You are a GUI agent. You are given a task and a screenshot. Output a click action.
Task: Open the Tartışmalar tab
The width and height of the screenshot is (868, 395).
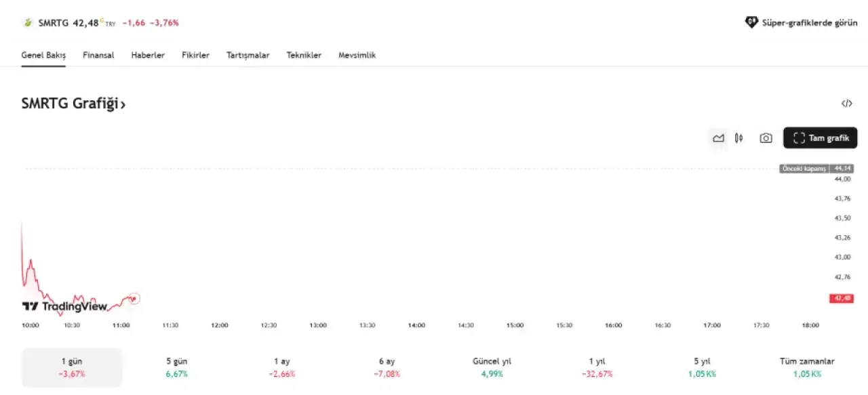(248, 55)
